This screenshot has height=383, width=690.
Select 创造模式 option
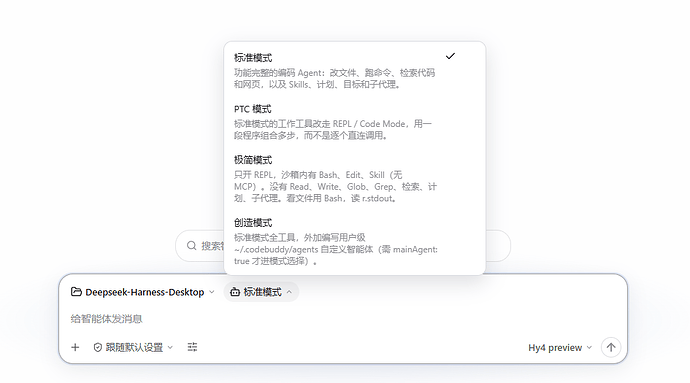click(x=355, y=241)
